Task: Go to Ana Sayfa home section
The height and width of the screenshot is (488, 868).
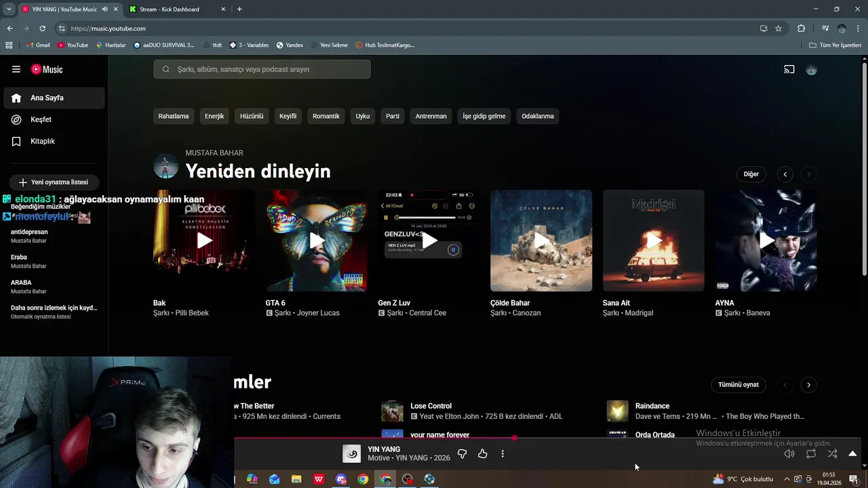Action: [54, 98]
